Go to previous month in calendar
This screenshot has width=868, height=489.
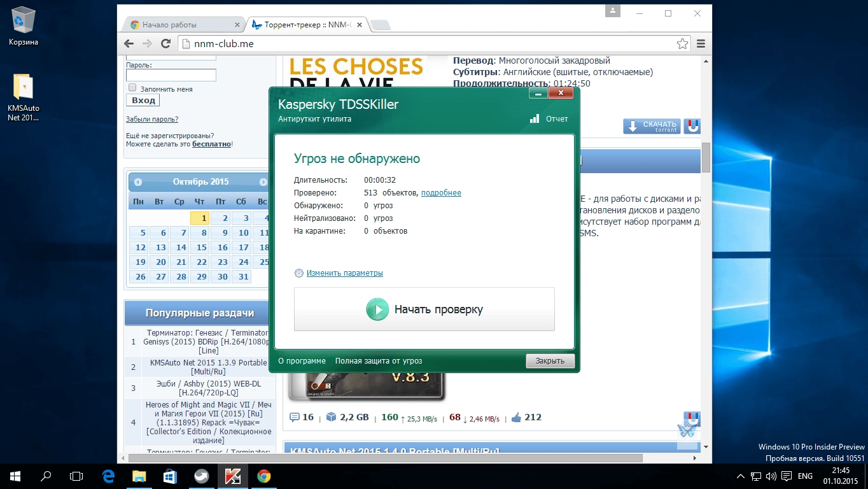137,182
